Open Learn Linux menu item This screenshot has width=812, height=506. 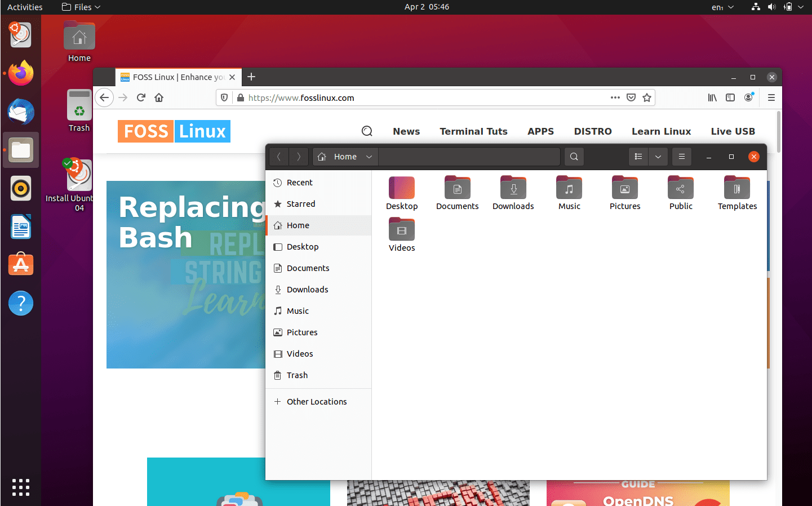tap(661, 131)
